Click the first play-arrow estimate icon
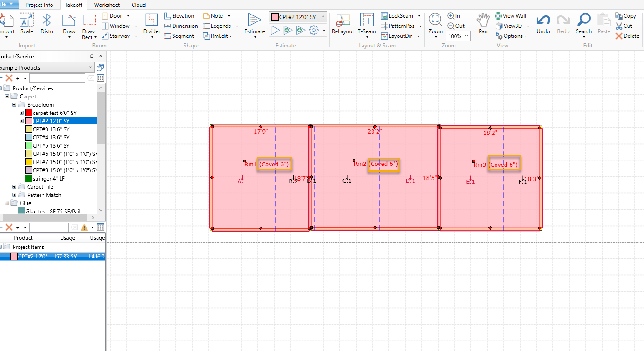 275,31
